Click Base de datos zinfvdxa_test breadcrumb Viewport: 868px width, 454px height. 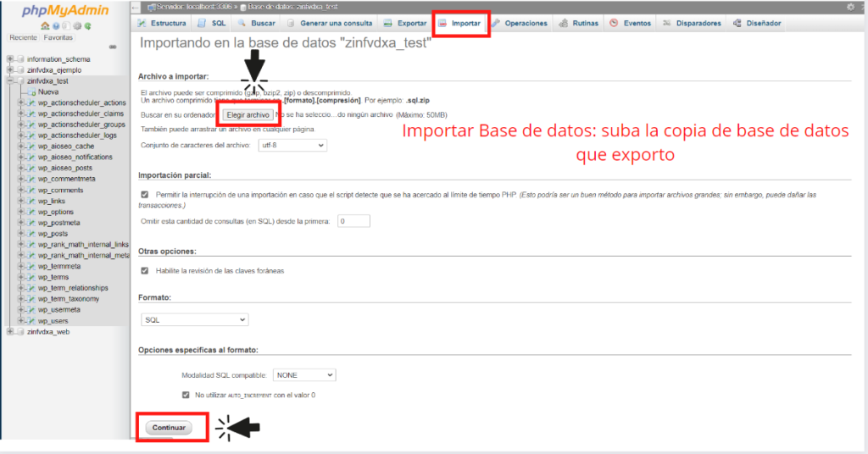292,7
